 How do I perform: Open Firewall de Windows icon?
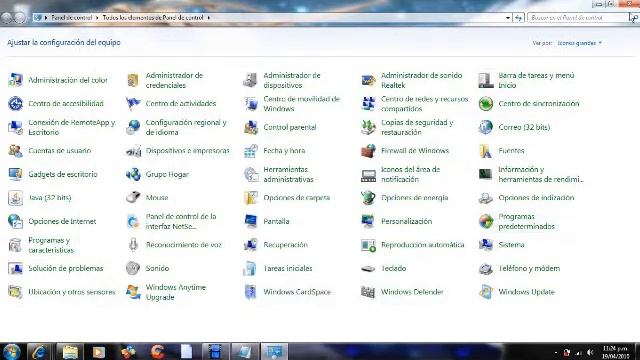pyautogui.click(x=368, y=151)
